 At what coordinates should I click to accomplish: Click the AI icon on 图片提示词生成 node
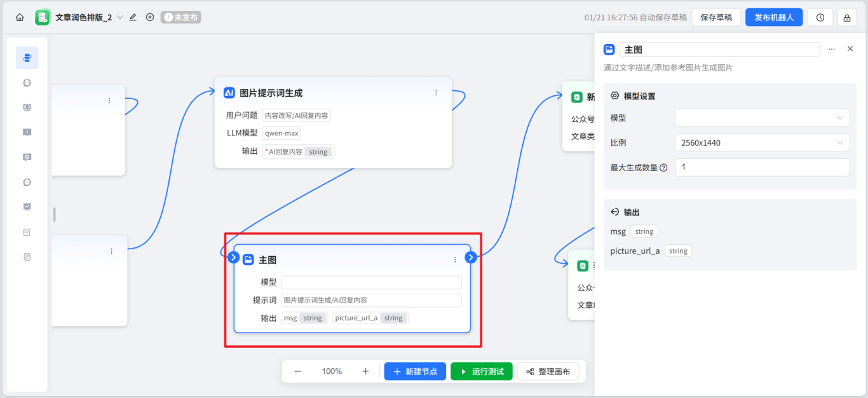(228, 92)
